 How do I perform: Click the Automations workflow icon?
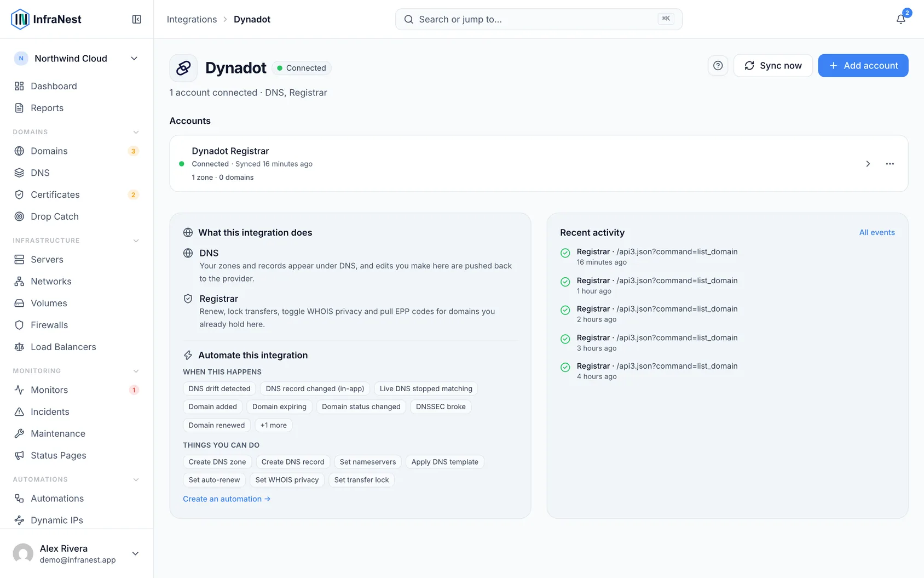(x=19, y=498)
